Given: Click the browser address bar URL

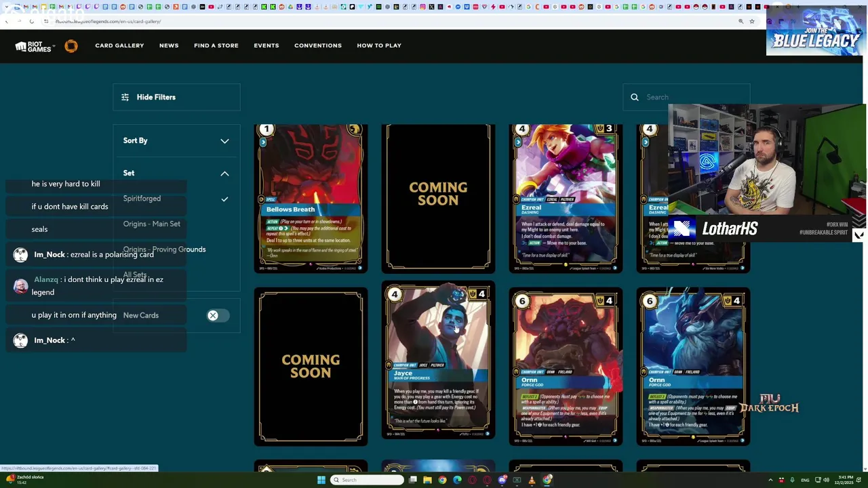Looking at the screenshot, I should pos(108,21).
